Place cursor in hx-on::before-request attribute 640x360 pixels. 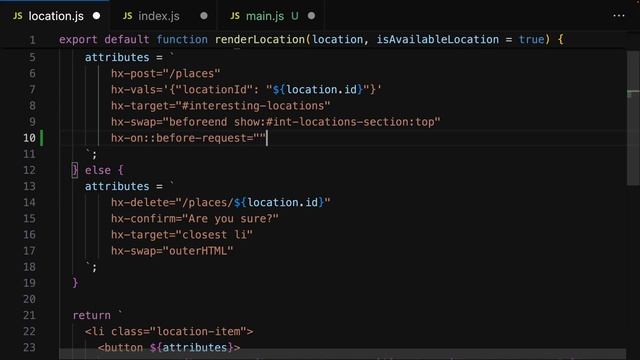tap(188, 138)
